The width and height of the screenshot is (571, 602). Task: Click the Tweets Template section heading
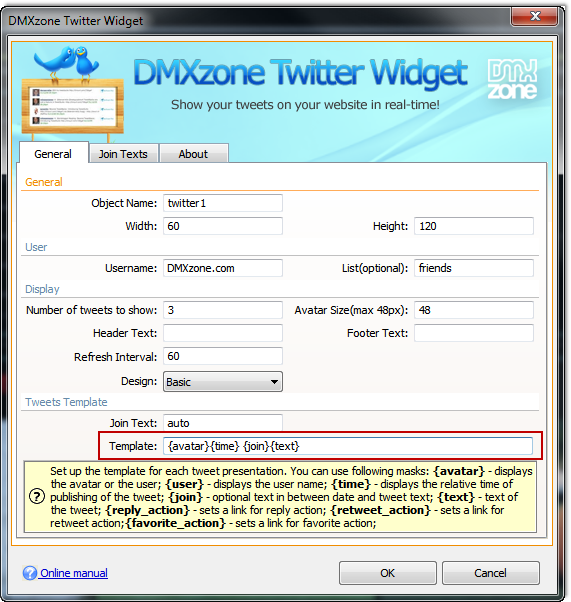66,402
